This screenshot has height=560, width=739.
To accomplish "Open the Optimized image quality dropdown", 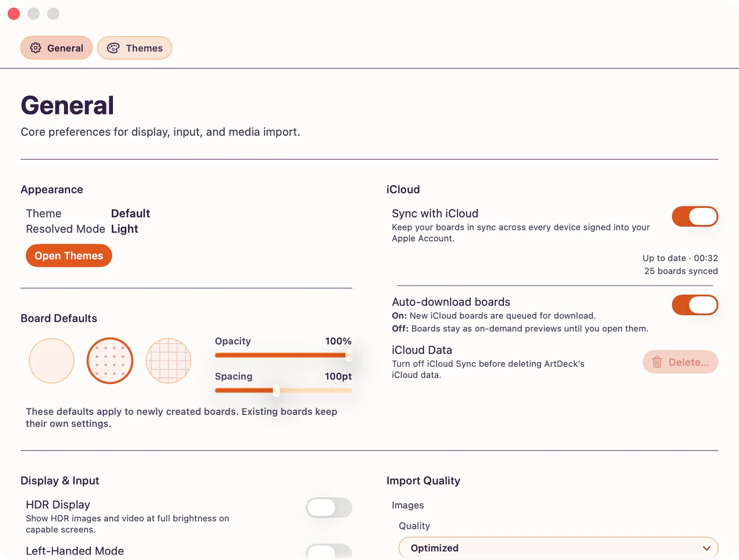I will (x=558, y=548).
